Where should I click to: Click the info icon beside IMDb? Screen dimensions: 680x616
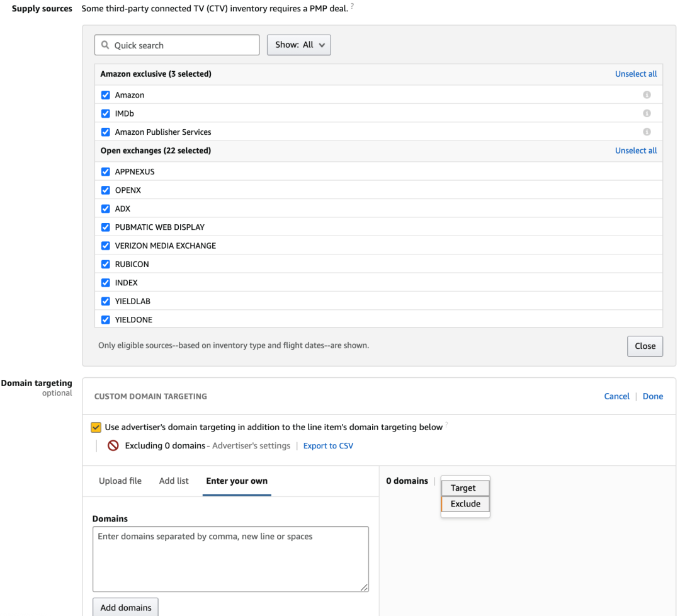coord(647,113)
